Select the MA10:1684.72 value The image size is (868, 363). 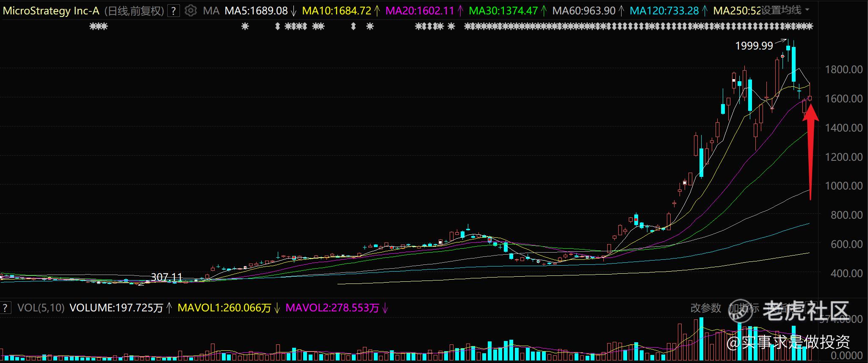(337, 11)
